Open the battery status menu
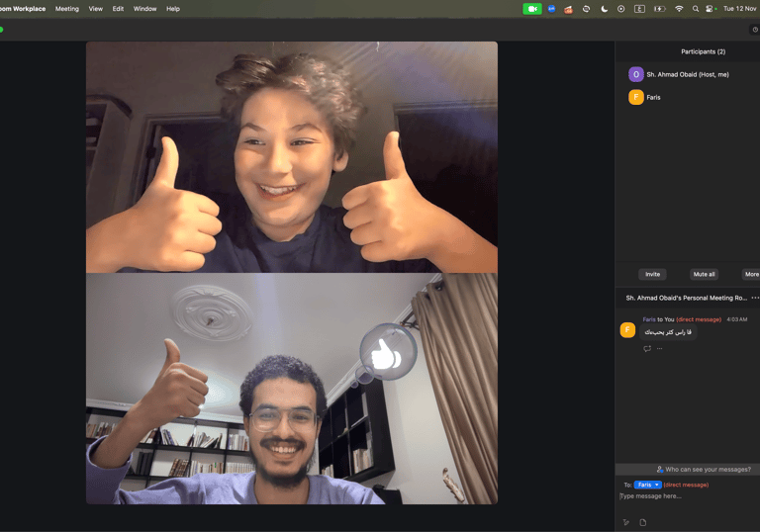This screenshot has width=760, height=532. click(660, 9)
